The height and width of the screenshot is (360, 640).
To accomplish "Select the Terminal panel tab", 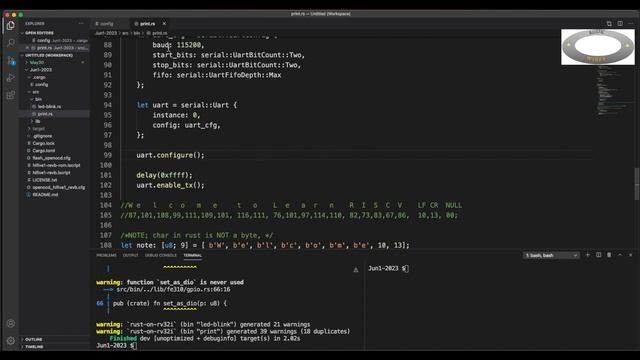I will click(193, 256).
